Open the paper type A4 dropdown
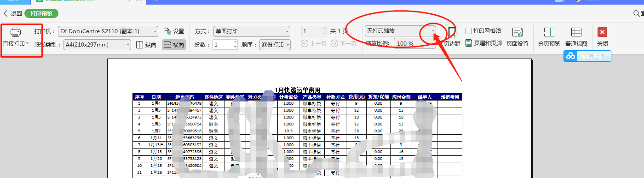The width and height of the screenshot is (644, 178). 97,45
